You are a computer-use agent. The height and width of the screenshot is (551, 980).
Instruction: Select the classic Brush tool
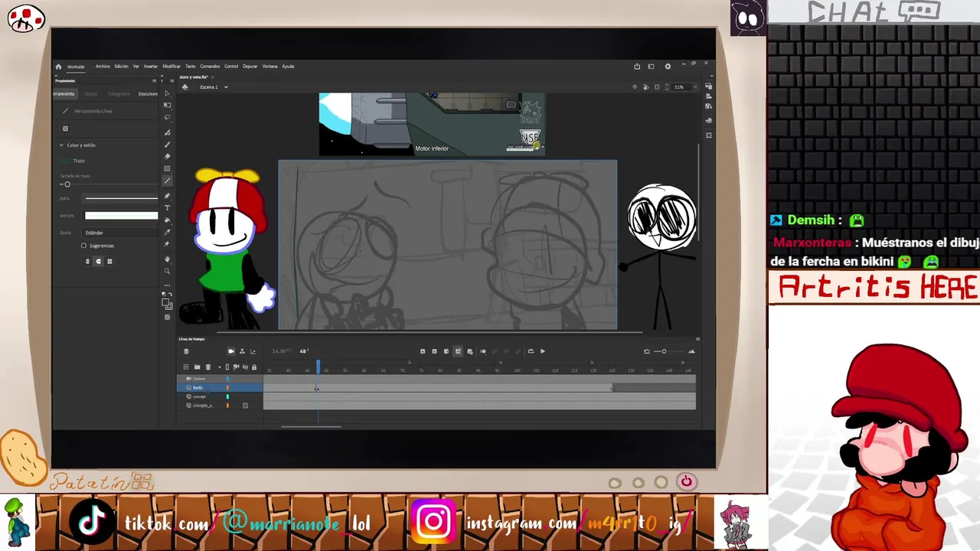(168, 144)
